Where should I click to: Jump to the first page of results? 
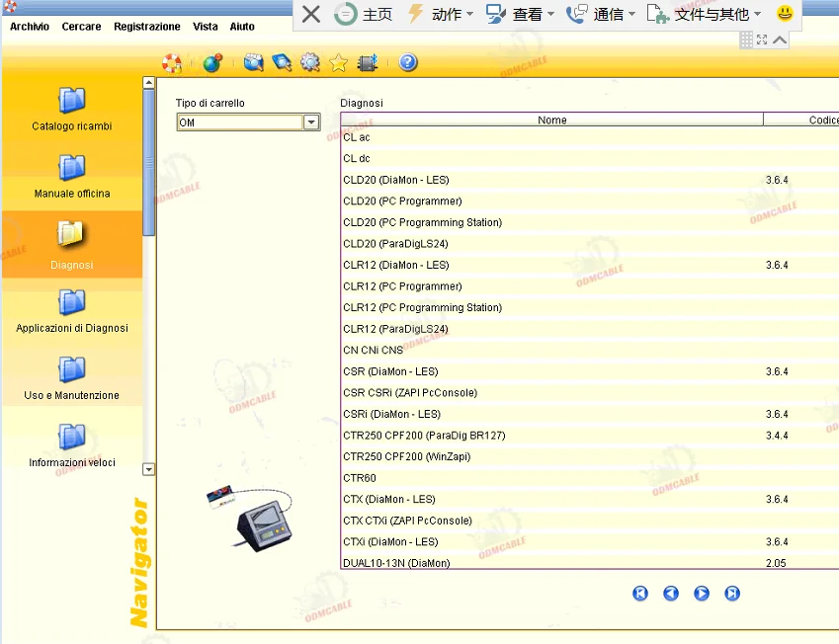(640, 594)
